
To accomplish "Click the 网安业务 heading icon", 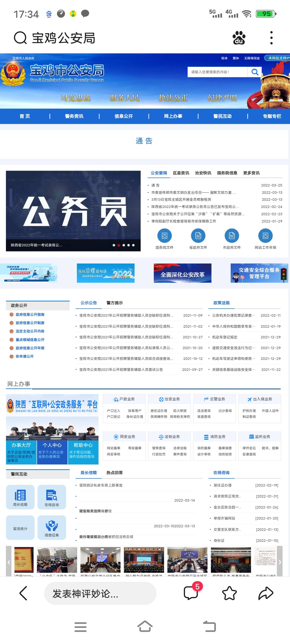I will pos(116,437).
